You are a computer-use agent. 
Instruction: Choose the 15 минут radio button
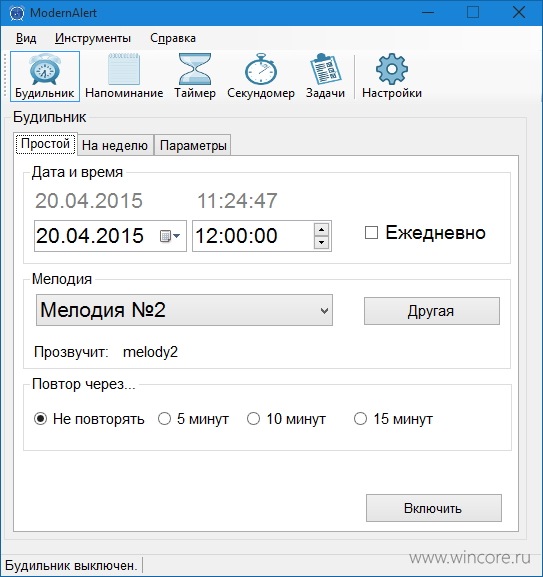(360, 419)
